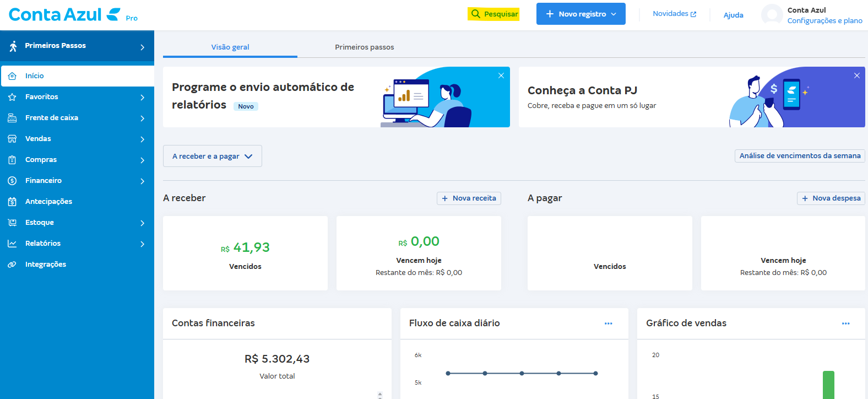868x399 pixels.
Task: Click the Relatórios line chart icon
Action: [12, 244]
